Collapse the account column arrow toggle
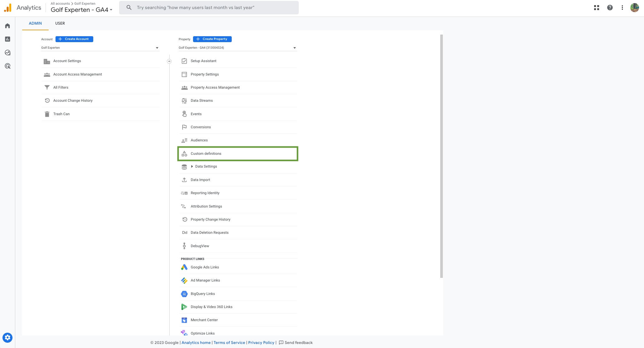 point(169,61)
